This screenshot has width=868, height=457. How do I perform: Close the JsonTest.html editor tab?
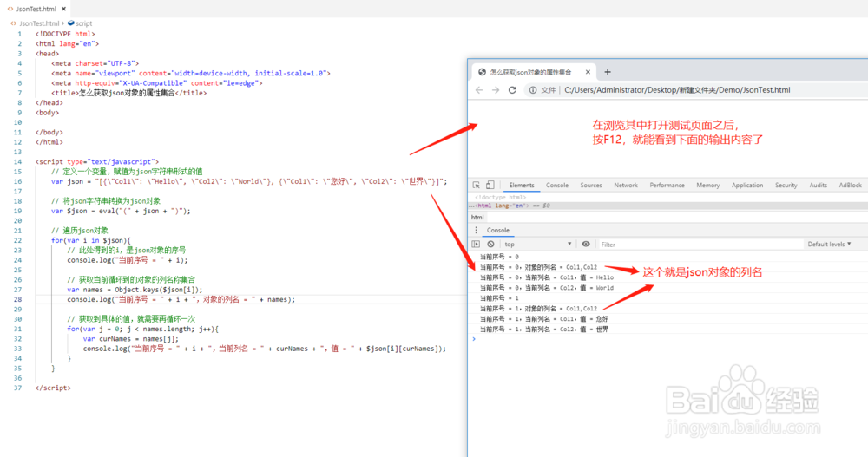click(x=63, y=9)
